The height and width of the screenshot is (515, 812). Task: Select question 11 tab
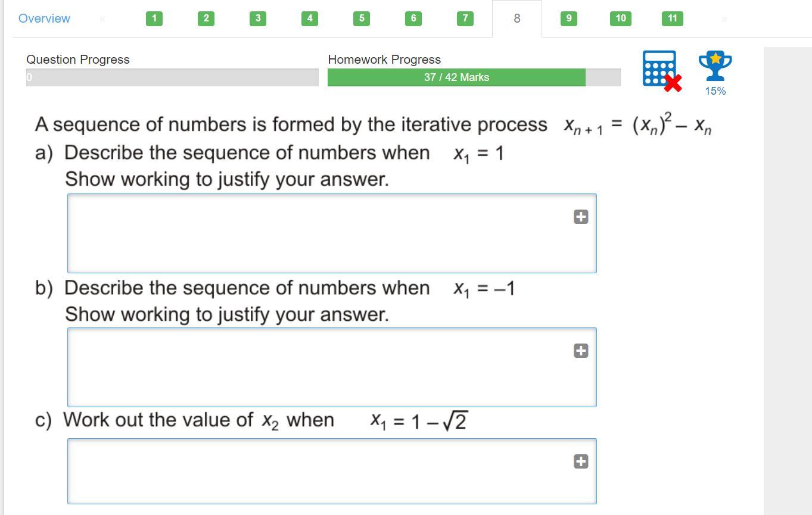(672, 18)
